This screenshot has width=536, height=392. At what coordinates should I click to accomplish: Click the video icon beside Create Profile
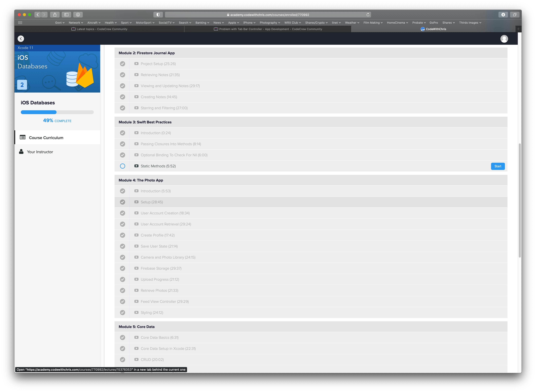(x=136, y=235)
